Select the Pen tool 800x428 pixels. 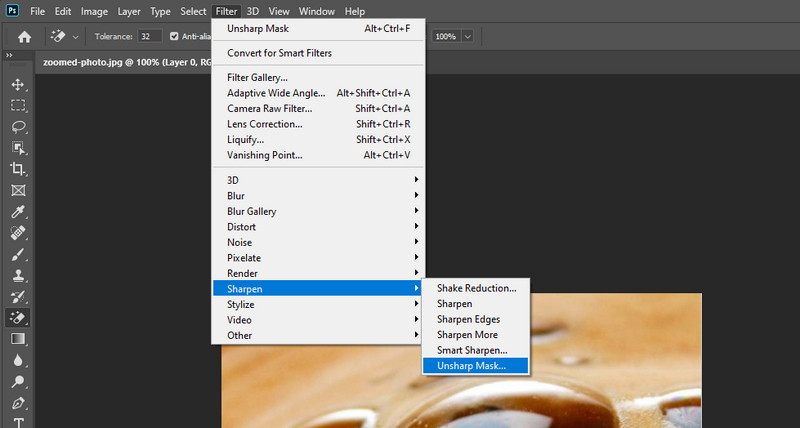coord(18,403)
